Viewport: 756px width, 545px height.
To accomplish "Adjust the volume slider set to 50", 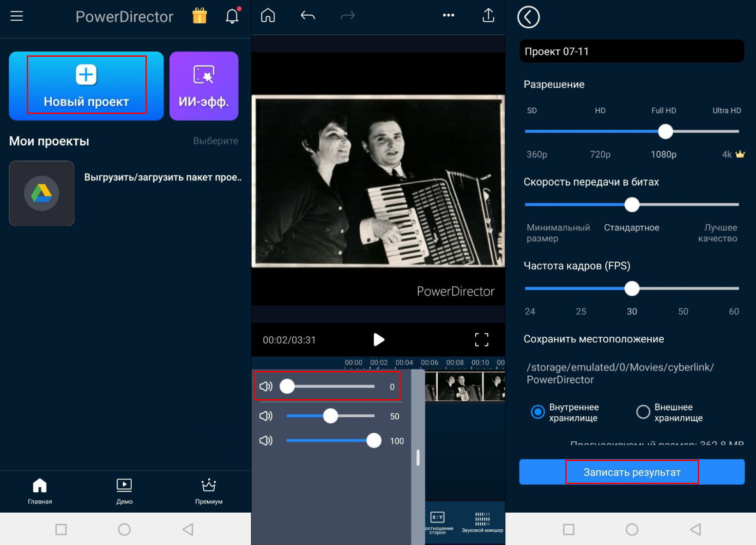I will coord(330,416).
